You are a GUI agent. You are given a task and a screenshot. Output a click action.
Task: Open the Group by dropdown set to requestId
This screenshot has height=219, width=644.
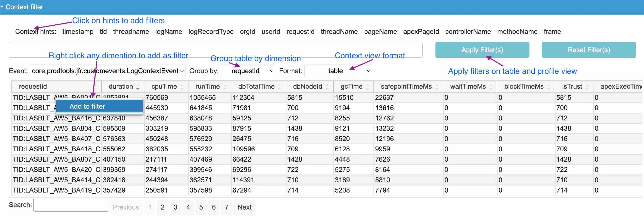click(248, 71)
